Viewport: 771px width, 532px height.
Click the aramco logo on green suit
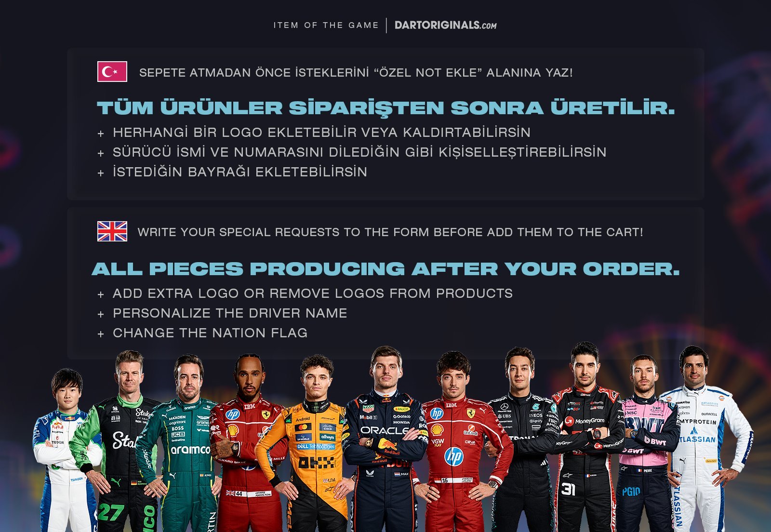coord(190,450)
